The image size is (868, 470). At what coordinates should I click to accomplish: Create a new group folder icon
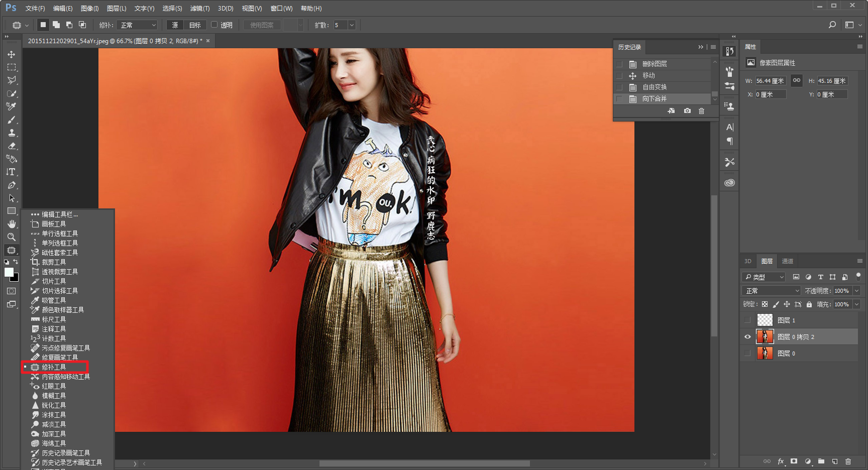[821, 461]
